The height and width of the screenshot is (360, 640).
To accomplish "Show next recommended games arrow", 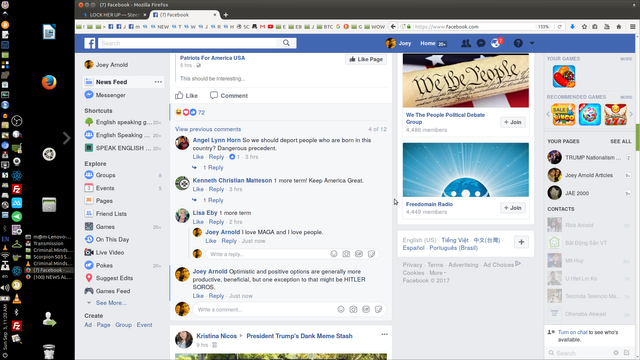I will [631, 114].
